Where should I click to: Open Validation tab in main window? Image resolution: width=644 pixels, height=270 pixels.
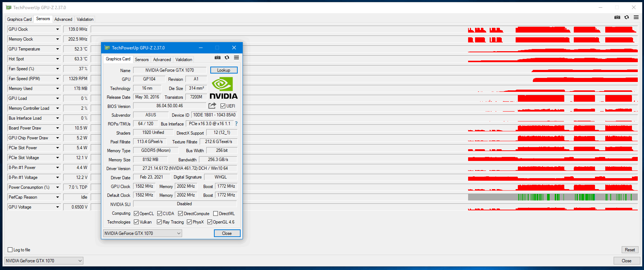pos(85,19)
